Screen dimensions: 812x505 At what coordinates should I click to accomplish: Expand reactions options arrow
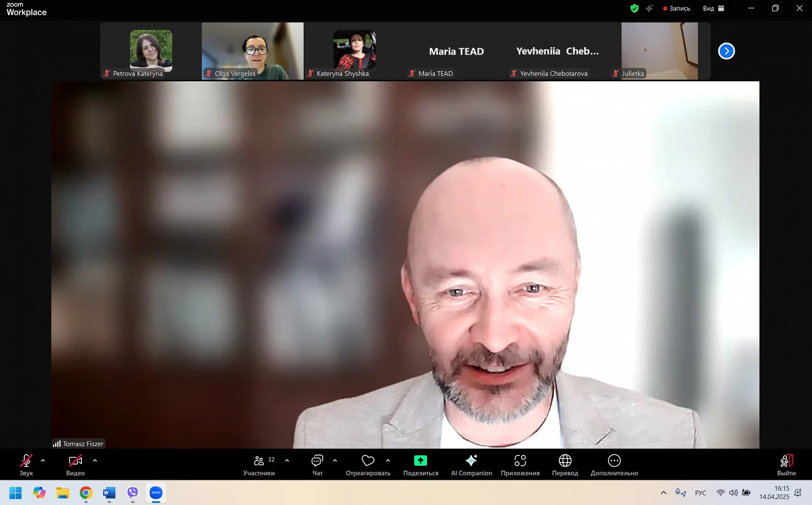(388, 461)
